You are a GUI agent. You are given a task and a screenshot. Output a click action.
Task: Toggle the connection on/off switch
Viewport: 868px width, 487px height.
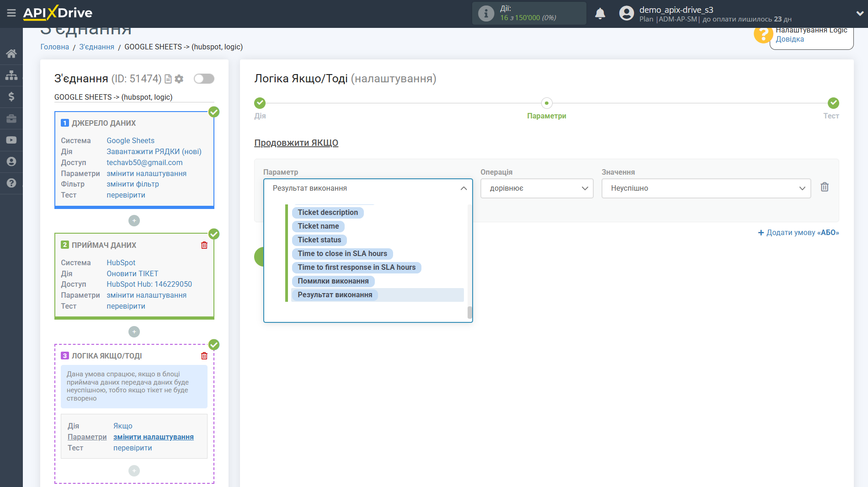[x=204, y=79]
